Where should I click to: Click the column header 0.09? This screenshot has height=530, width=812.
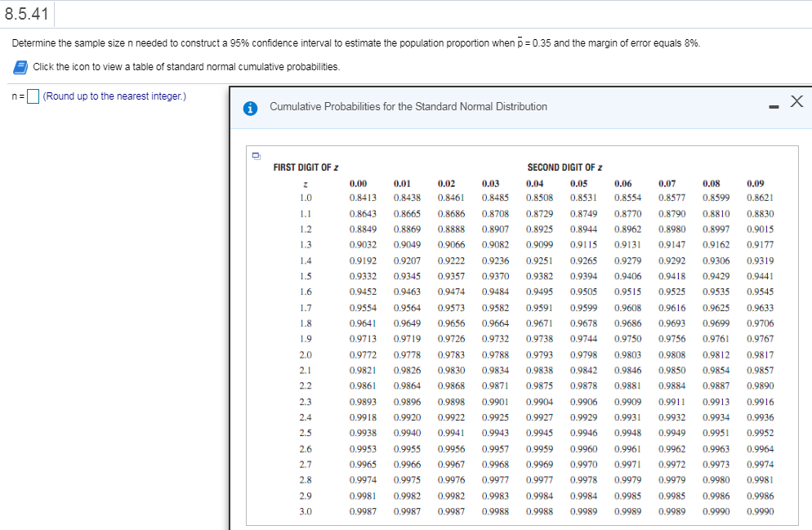click(755, 183)
